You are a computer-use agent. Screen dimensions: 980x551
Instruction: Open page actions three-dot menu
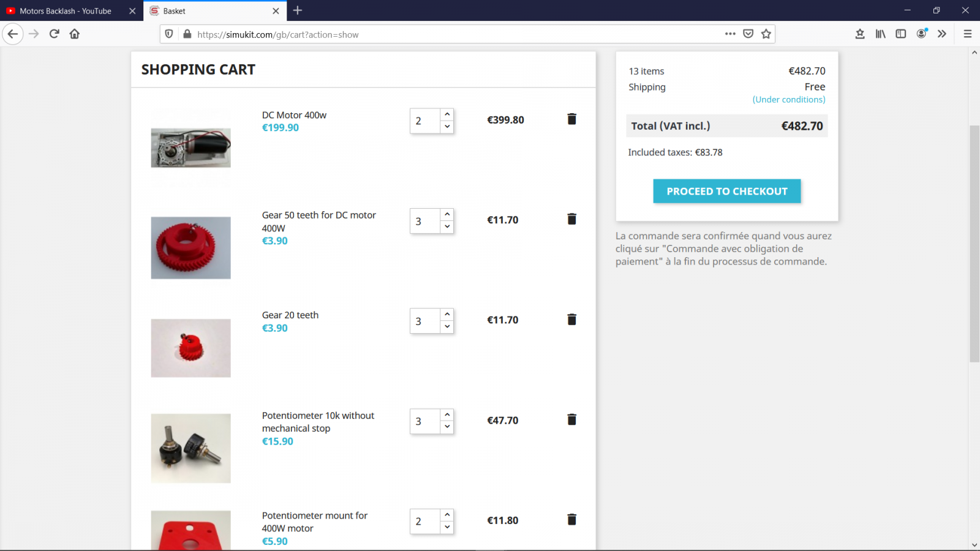(730, 34)
